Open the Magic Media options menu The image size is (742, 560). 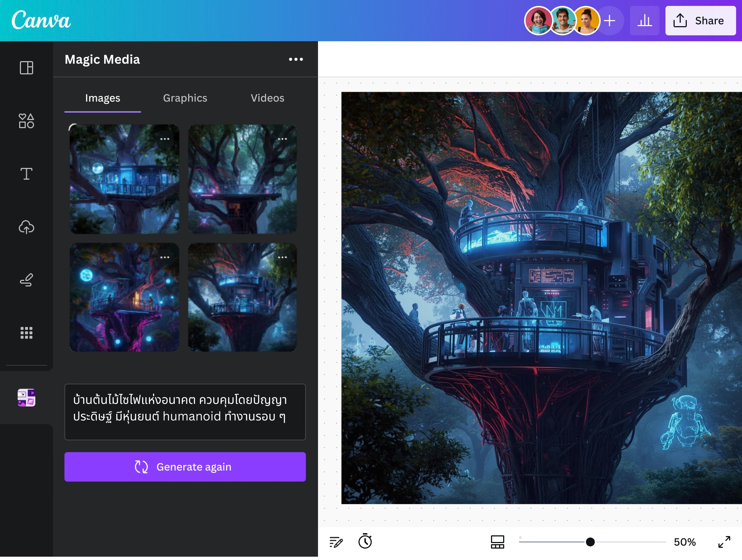tap(297, 59)
